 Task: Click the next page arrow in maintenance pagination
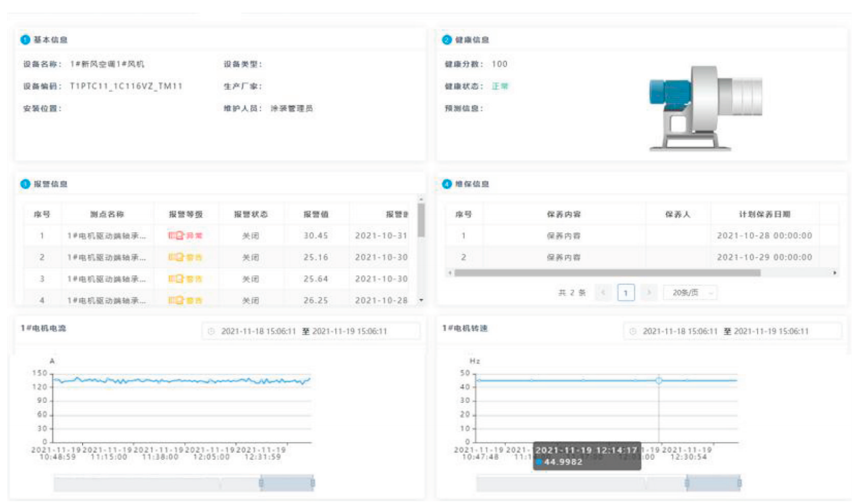[649, 293]
